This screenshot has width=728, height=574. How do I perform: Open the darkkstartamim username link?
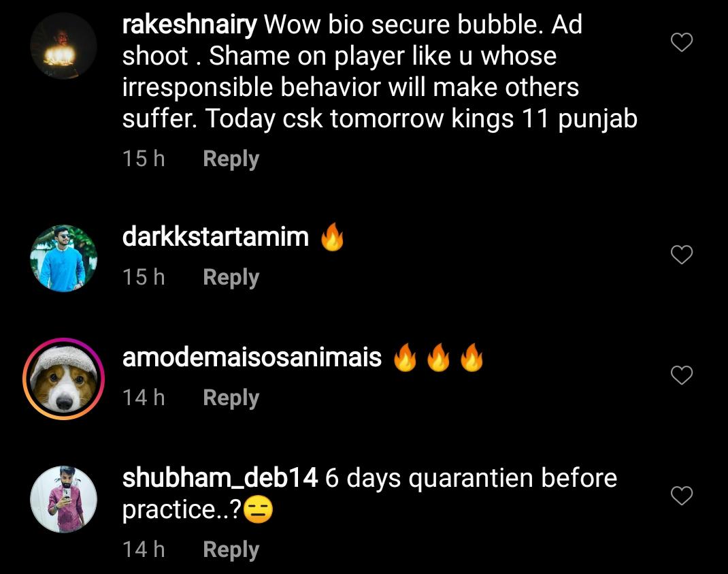[216, 236]
